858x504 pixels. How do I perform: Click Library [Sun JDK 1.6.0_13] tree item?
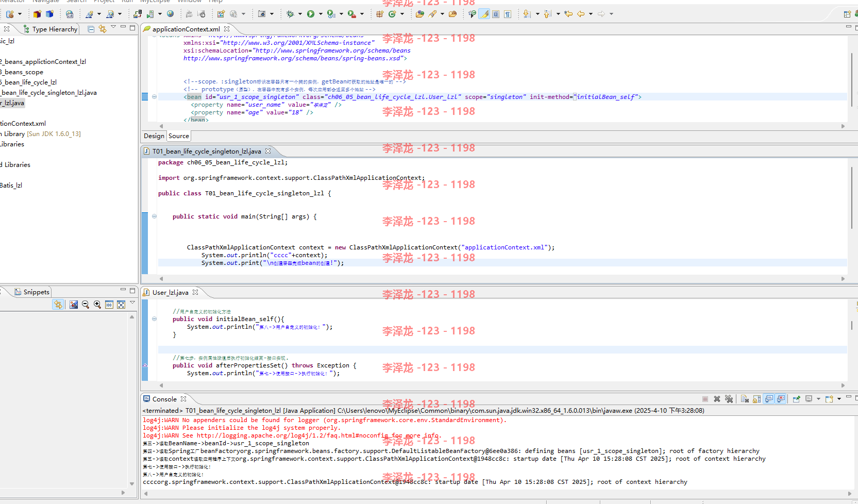pos(41,134)
